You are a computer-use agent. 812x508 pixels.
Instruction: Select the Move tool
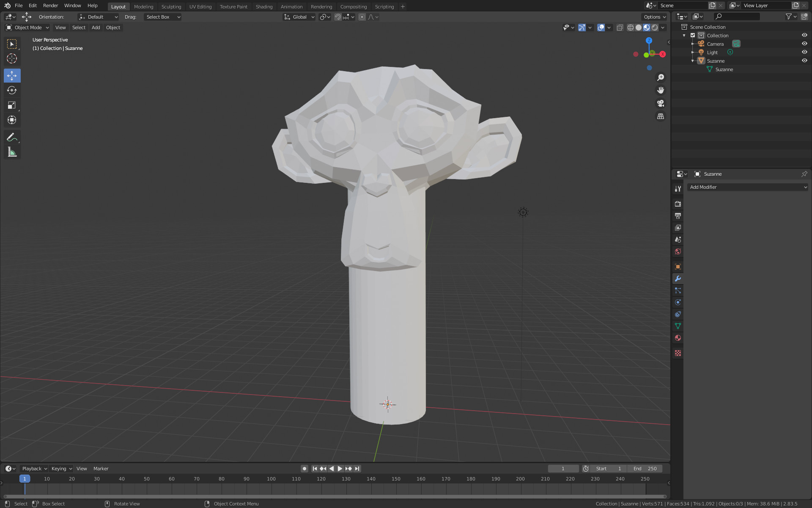12,76
